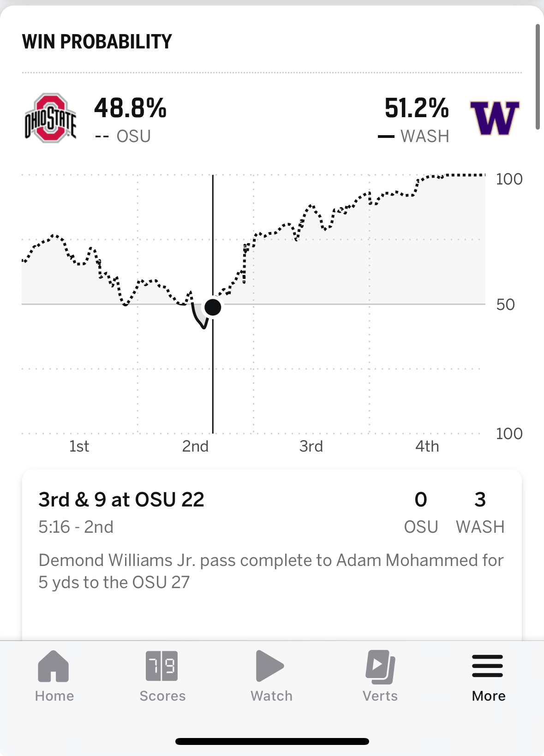The height and width of the screenshot is (756, 544).
Task: Click the vertical scrollbar on the right edge
Action: coord(538,77)
